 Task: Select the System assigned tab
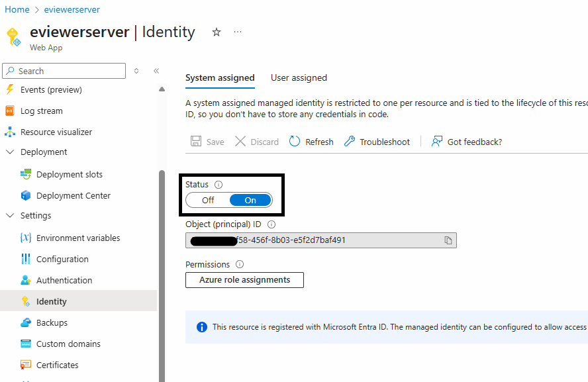click(220, 77)
